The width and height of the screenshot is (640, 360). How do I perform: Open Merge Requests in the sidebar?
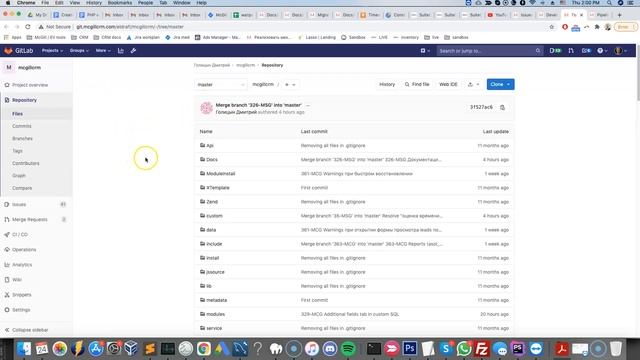pos(29,220)
